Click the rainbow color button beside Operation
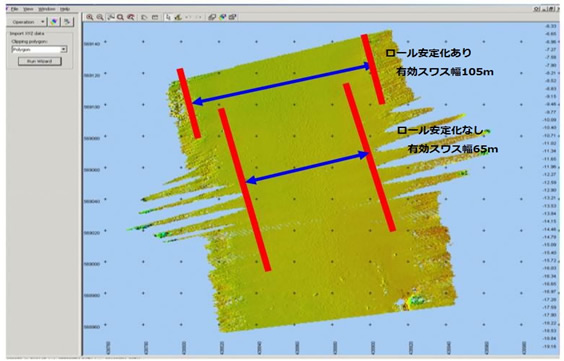The height and width of the screenshot is (361, 564). point(54,22)
